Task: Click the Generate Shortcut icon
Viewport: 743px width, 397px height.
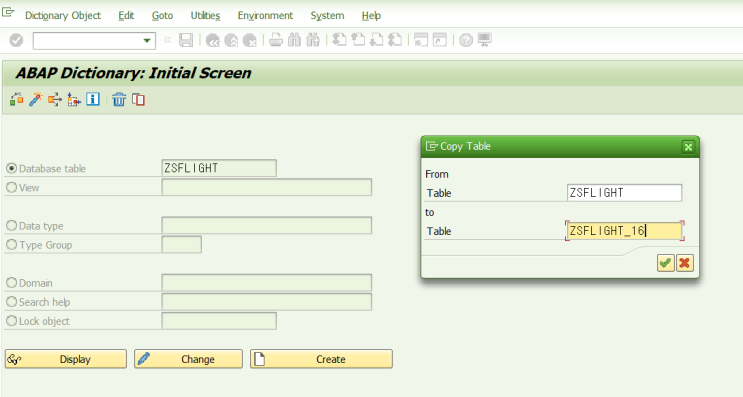Action: (440, 40)
